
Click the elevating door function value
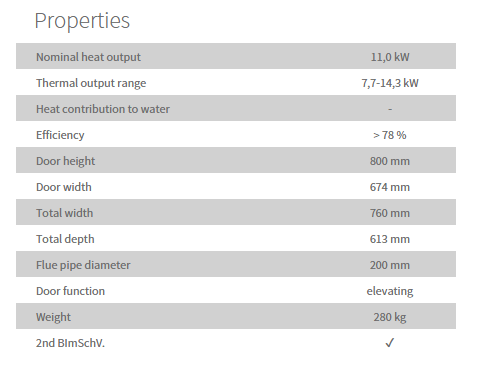pos(390,291)
